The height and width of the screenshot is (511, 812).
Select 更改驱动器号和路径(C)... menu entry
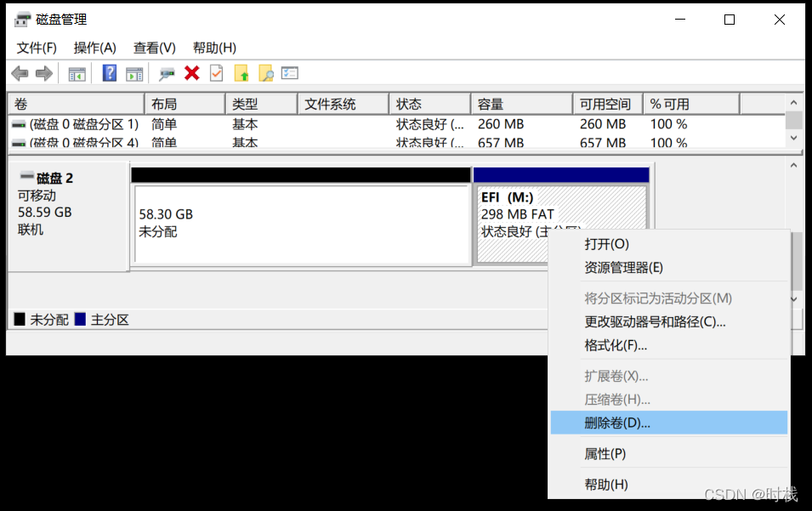pyautogui.click(x=669, y=322)
